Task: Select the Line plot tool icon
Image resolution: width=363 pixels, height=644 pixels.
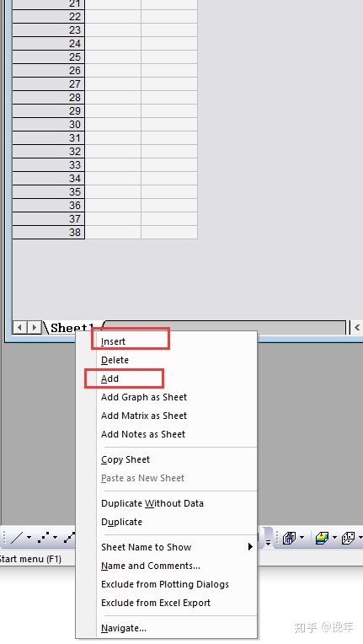Action: [16, 537]
